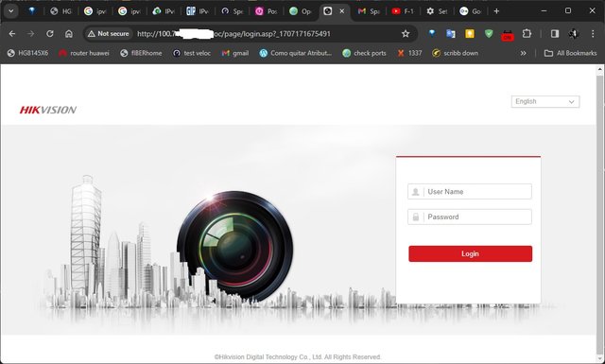Bookmark this page with the star
The width and height of the screenshot is (605, 364).
coord(406,34)
